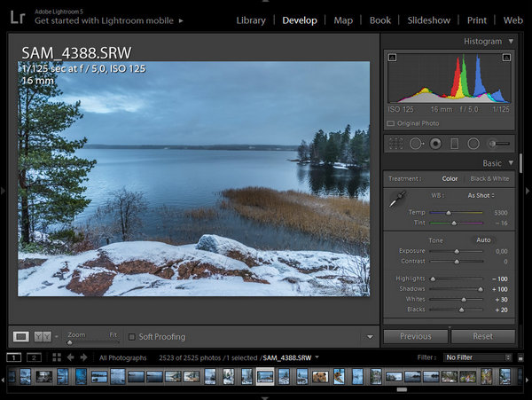The width and height of the screenshot is (532, 400).
Task: Click the Exposure slider handle
Action: tap(458, 252)
